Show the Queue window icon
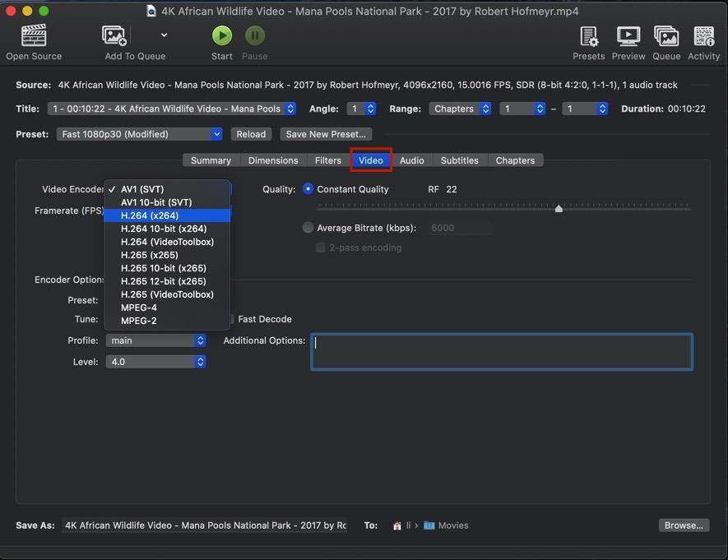728x560 pixels. click(x=666, y=36)
